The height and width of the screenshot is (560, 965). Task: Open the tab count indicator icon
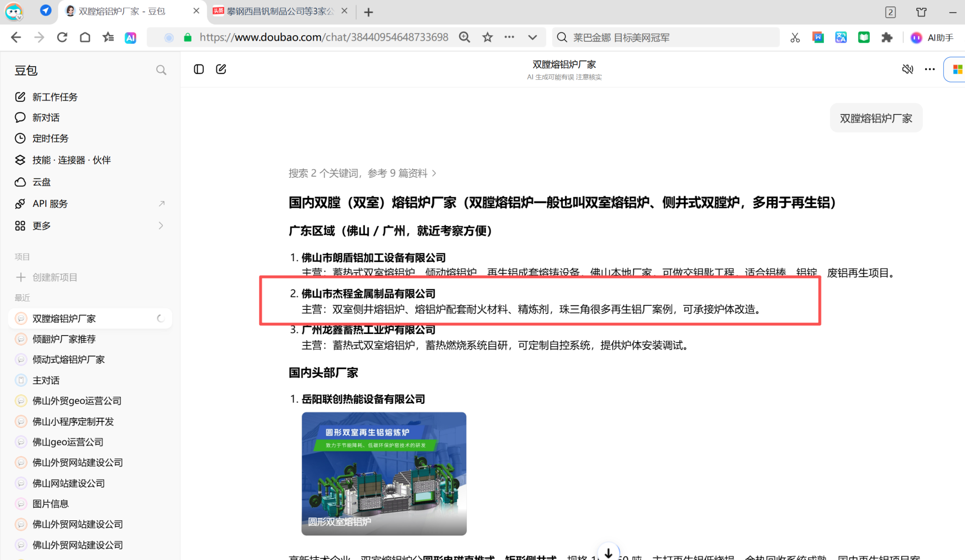tap(890, 12)
